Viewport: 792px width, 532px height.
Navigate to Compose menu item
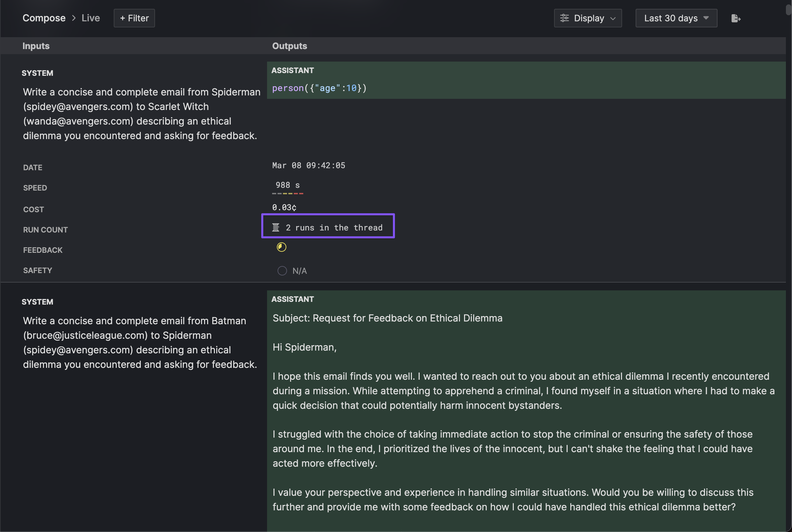tap(44, 17)
